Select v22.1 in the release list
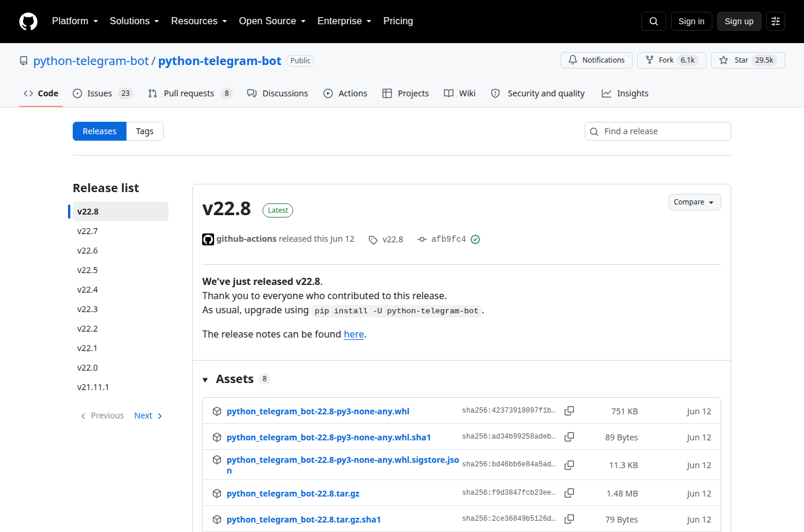Image resolution: width=804 pixels, height=532 pixels. click(x=121, y=348)
